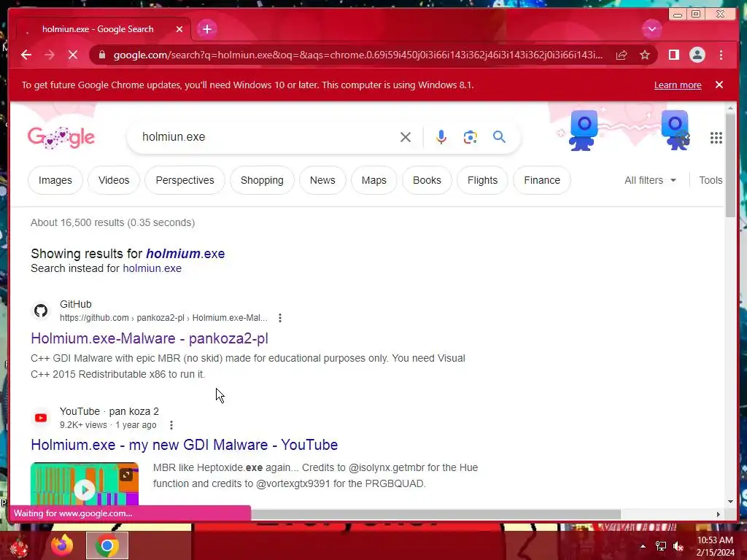This screenshot has width=747, height=560.
Task: Click into the holmiun.exe search field
Action: pyautogui.click(x=267, y=137)
